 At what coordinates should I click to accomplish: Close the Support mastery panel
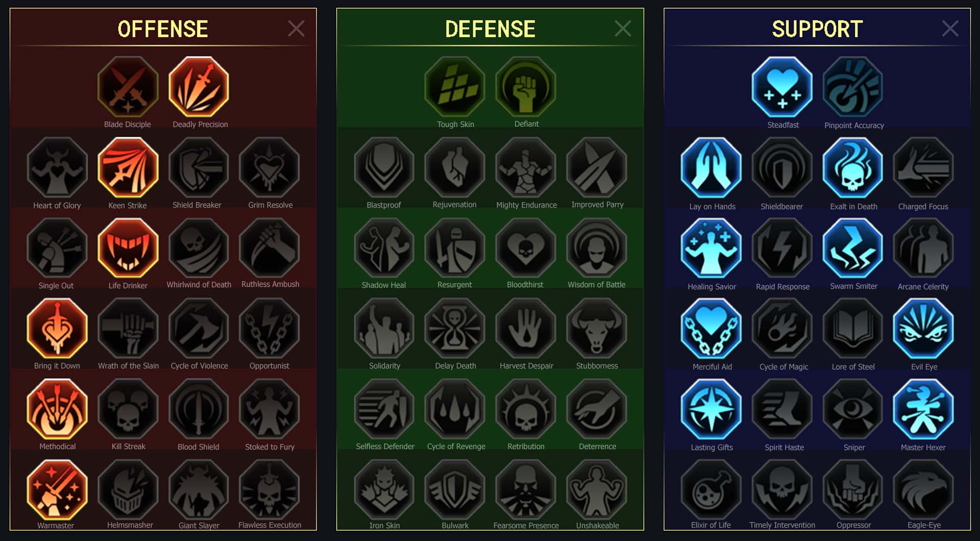(x=950, y=29)
